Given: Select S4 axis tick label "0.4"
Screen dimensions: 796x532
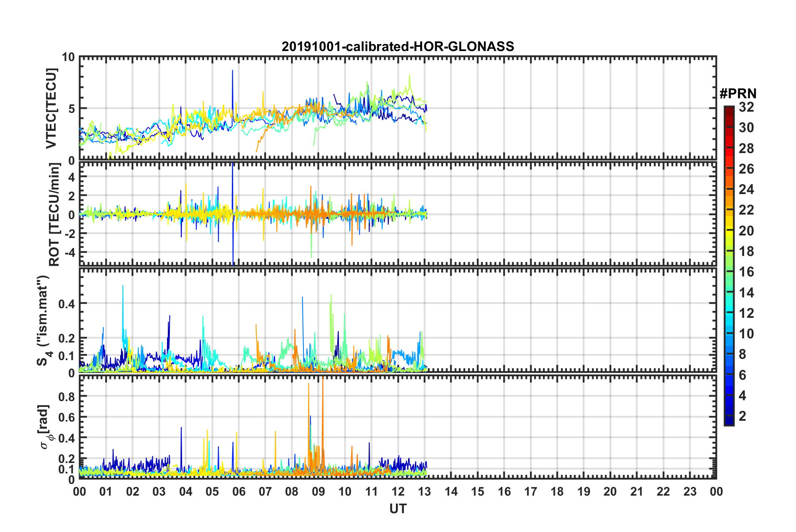Looking at the screenshot, I should [67, 304].
